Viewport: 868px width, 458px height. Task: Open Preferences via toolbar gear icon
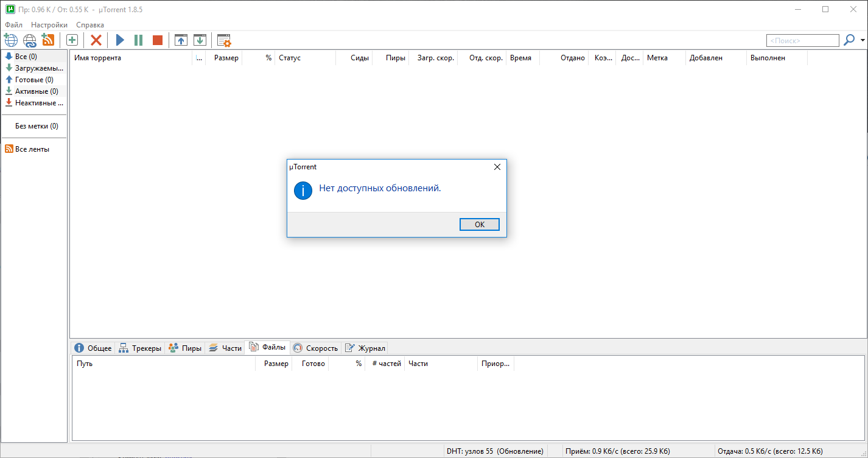(x=224, y=40)
